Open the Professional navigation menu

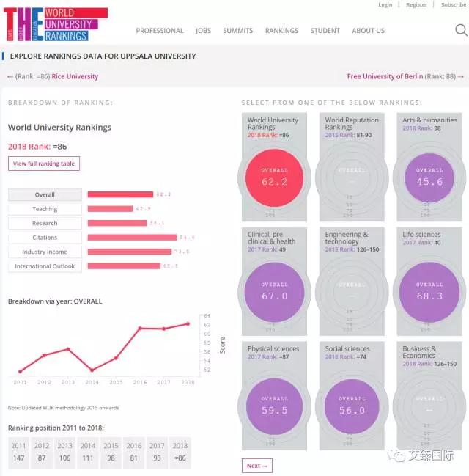pos(160,31)
